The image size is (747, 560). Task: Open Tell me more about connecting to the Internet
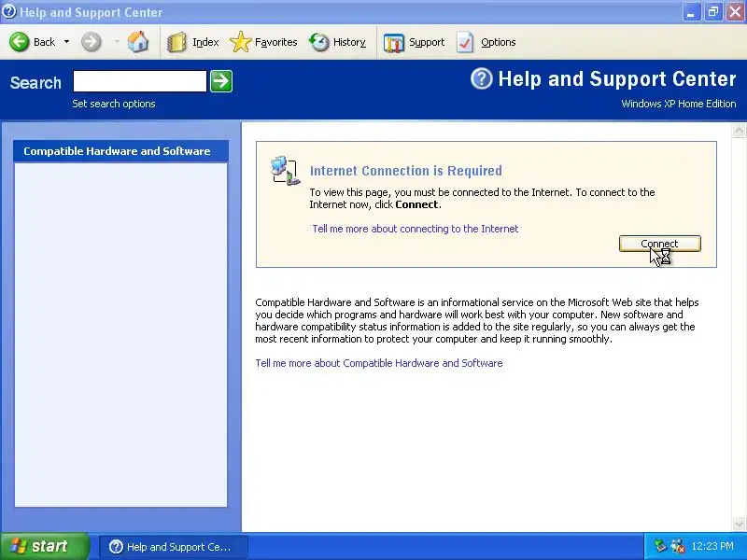coord(415,229)
